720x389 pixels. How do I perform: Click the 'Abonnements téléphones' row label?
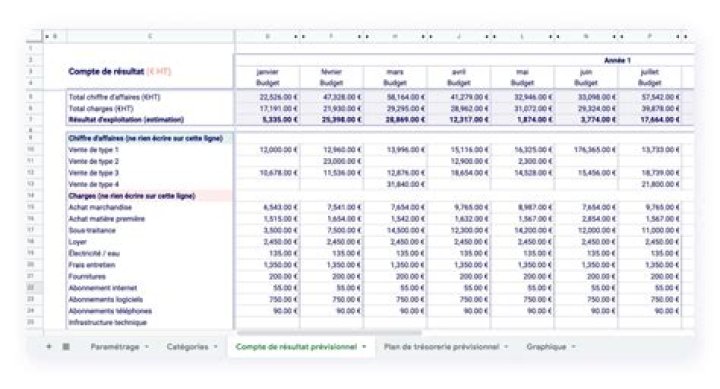[x=110, y=310]
